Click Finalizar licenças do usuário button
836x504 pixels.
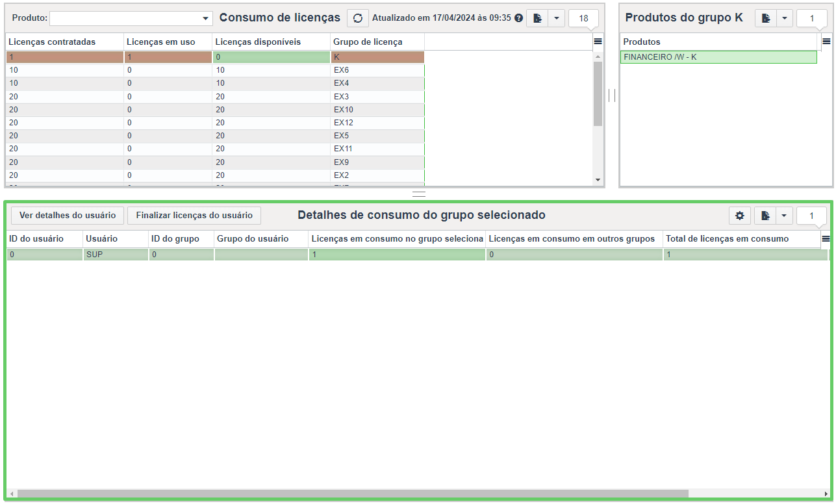tap(194, 215)
